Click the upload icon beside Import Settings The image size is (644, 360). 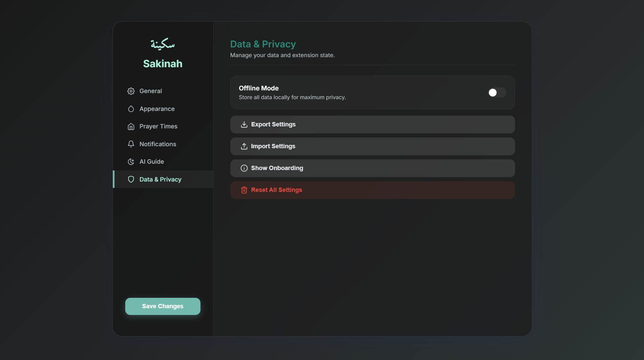pyautogui.click(x=244, y=146)
